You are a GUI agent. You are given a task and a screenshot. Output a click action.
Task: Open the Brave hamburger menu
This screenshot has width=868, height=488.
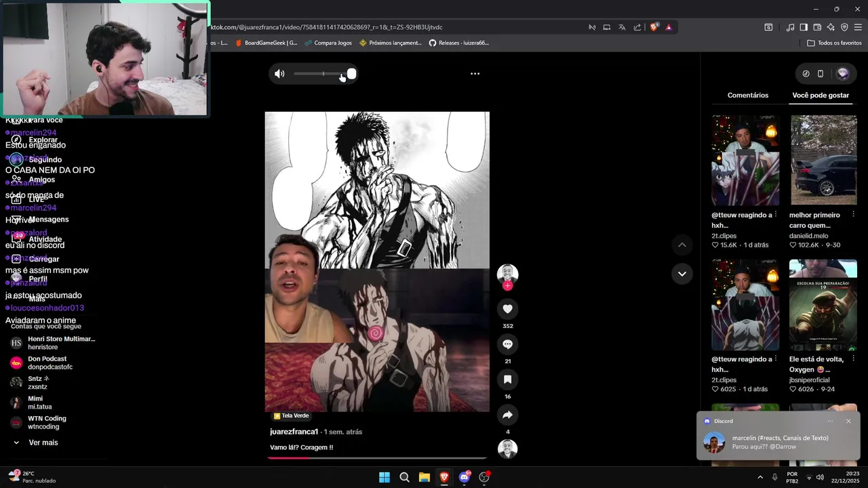858,27
